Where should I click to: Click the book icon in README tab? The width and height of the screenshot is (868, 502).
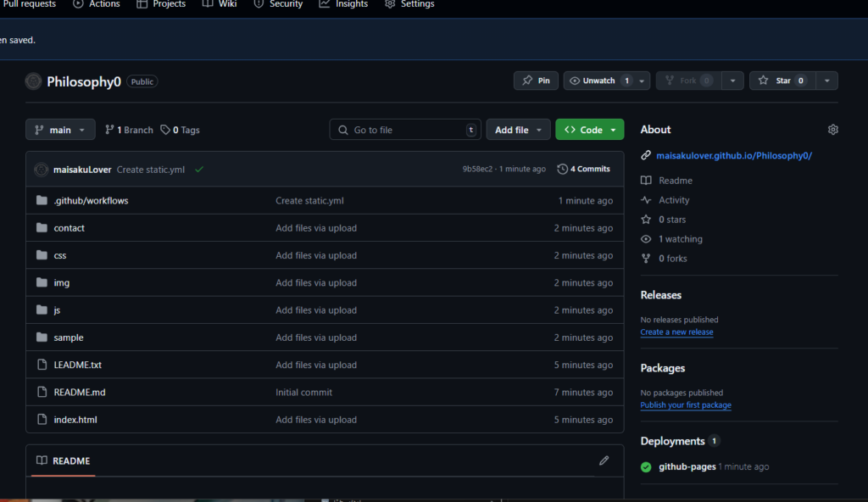pyautogui.click(x=42, y=460)
